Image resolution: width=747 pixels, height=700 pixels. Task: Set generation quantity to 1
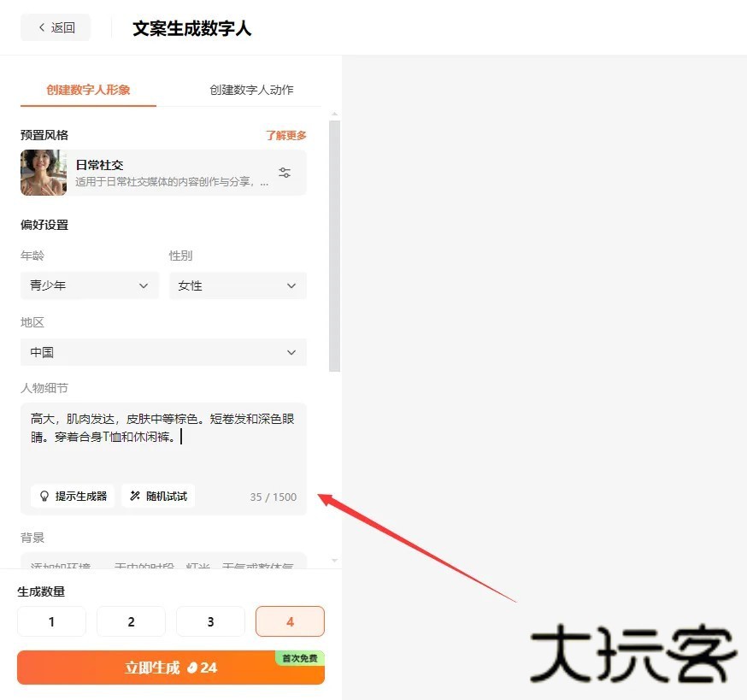[51, 621]
